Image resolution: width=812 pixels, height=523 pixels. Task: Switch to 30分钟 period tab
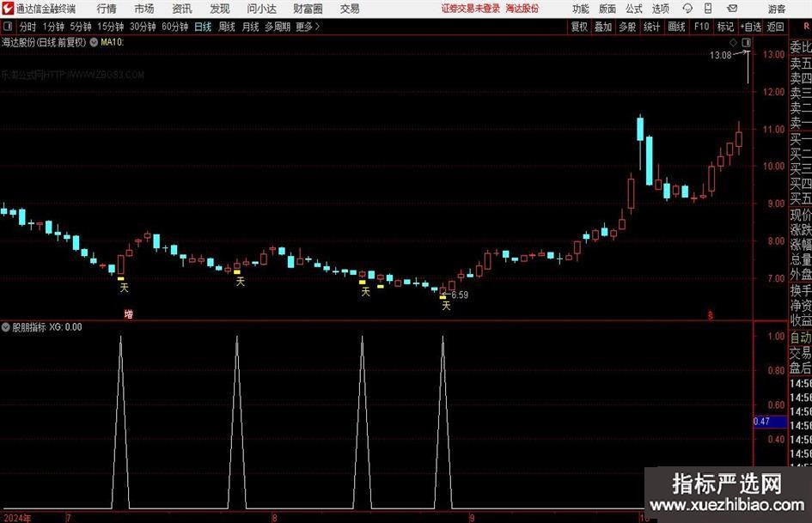(143, 27)
